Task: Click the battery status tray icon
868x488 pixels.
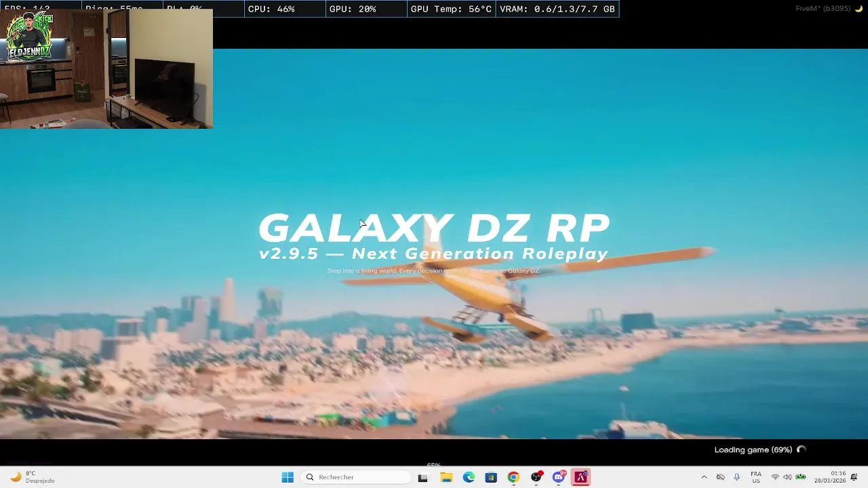Action: [x=801, y=477]
